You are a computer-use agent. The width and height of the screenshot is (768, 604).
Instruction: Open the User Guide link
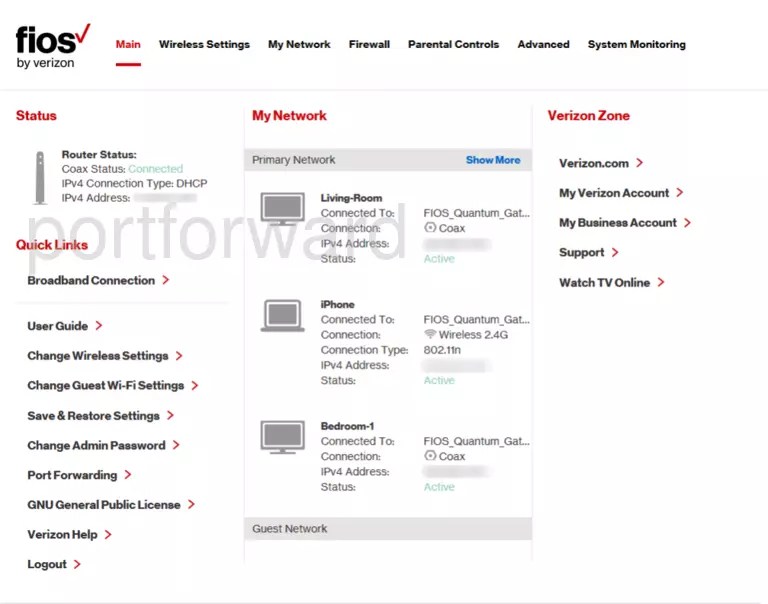click(58, 326)
